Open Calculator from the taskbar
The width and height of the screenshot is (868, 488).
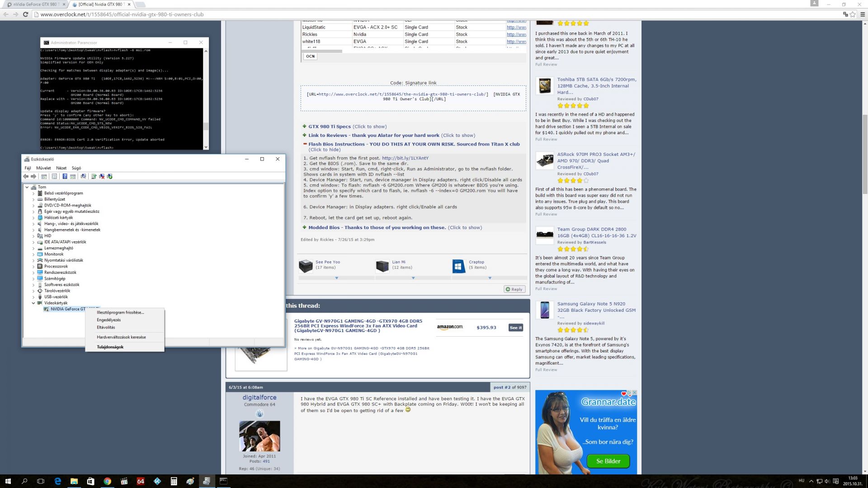(x=174, y=481)
